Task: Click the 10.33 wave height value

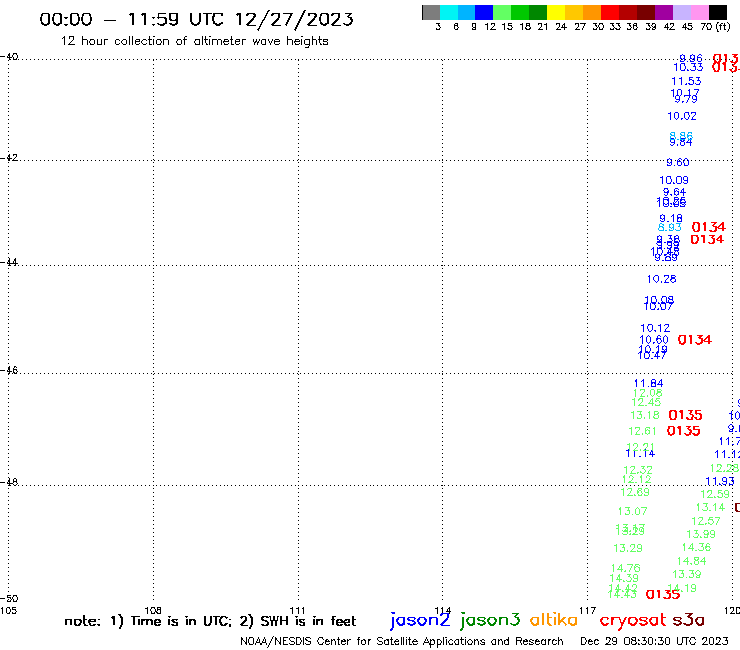Action: pos(688,68)
